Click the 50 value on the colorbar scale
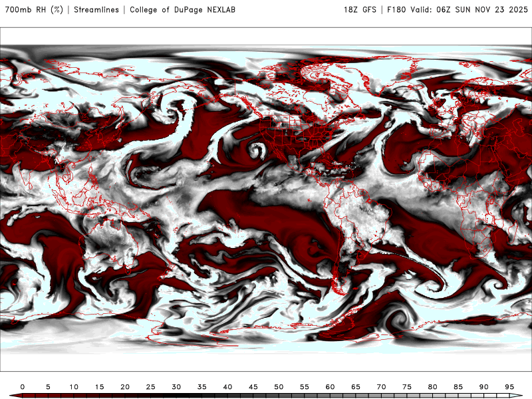The width and height of the screenshot is (532, 399). click(x=279, y=387)
